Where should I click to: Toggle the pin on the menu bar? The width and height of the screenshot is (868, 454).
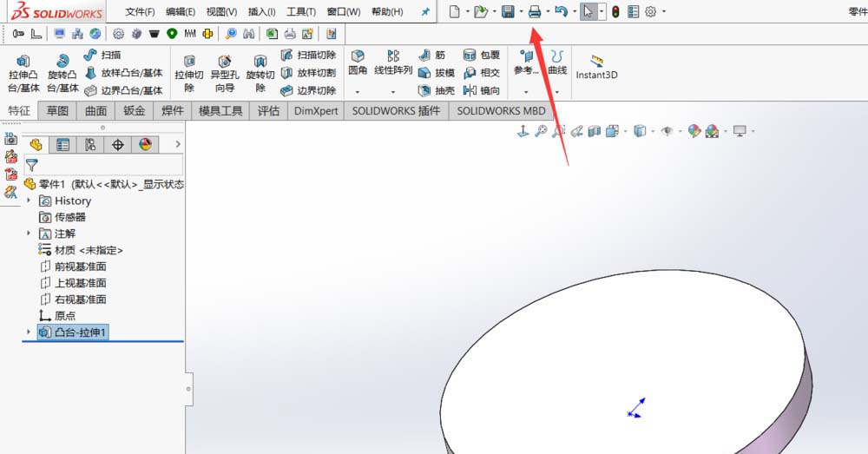tap(425, 11)
